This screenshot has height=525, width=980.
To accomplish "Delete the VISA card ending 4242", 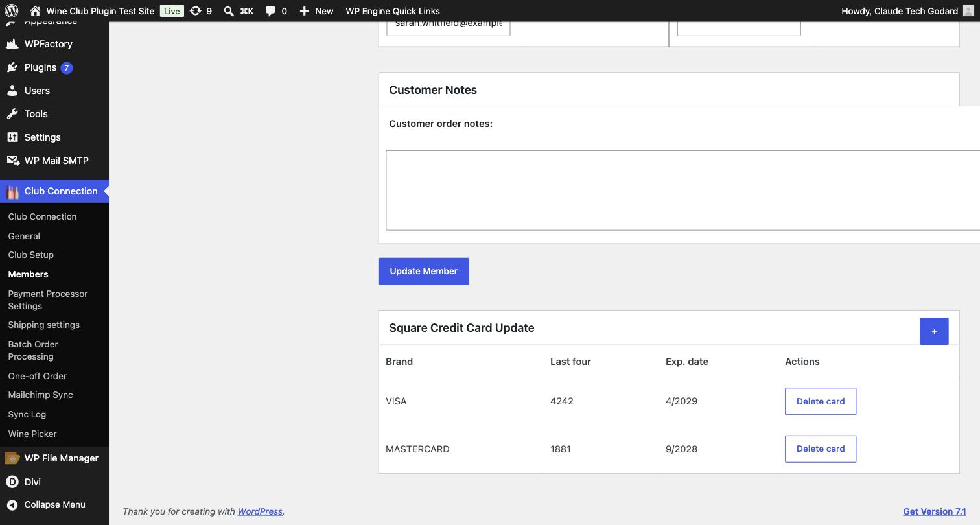I will click(x=821, y=401).
